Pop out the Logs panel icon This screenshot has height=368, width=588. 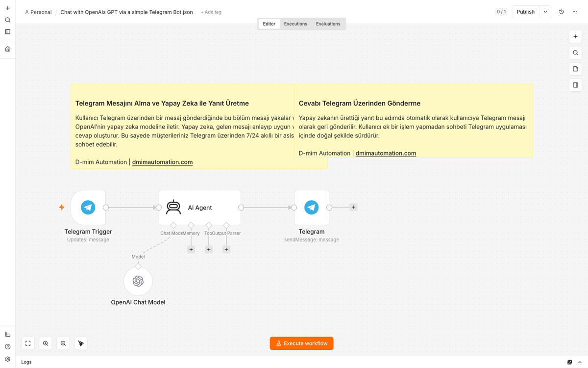coord(569,362)
